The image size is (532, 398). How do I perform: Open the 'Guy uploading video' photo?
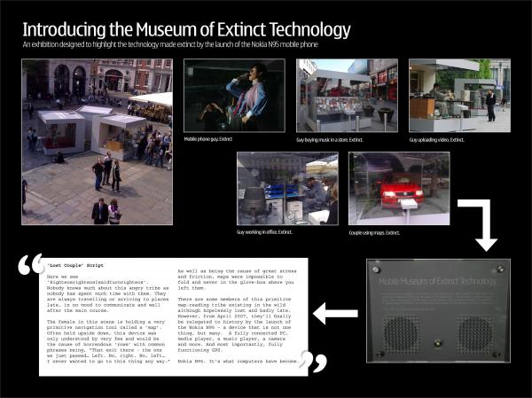[x=459, y=96]
